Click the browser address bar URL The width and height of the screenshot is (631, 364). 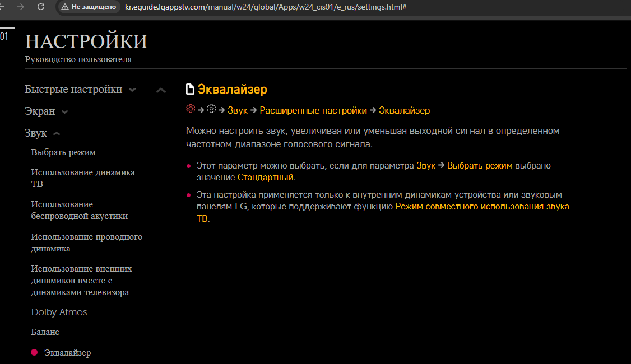[266, 7]
